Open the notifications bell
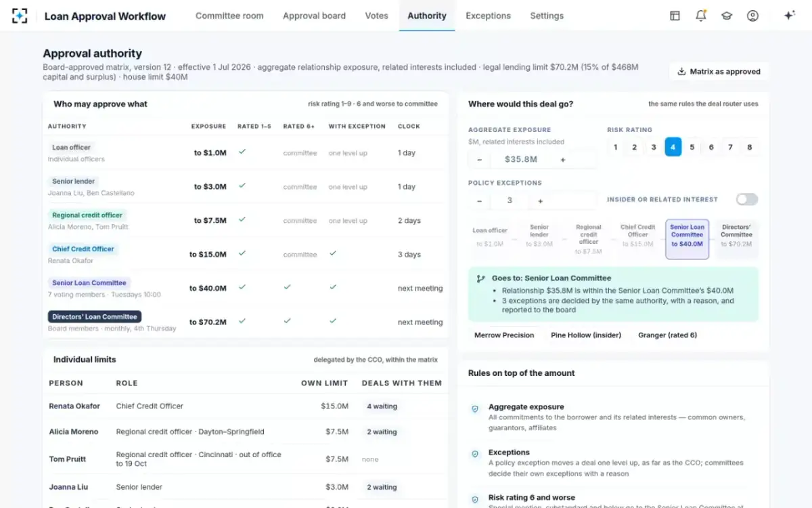The image size is (812, 508). point(701,16)
